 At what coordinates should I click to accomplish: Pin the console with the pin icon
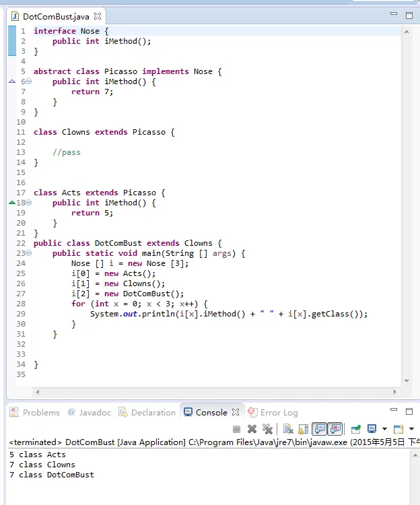click(x=355, y=429)
